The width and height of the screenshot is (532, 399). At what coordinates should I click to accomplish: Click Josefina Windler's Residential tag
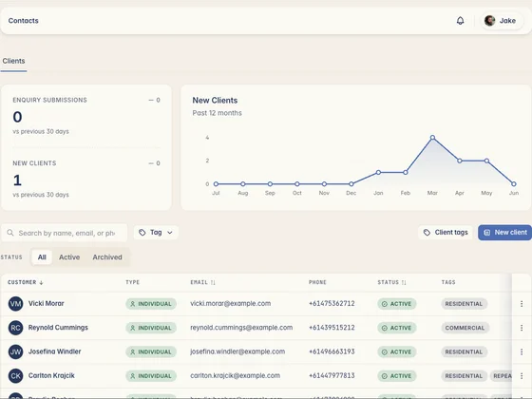[x=464, y=351]
